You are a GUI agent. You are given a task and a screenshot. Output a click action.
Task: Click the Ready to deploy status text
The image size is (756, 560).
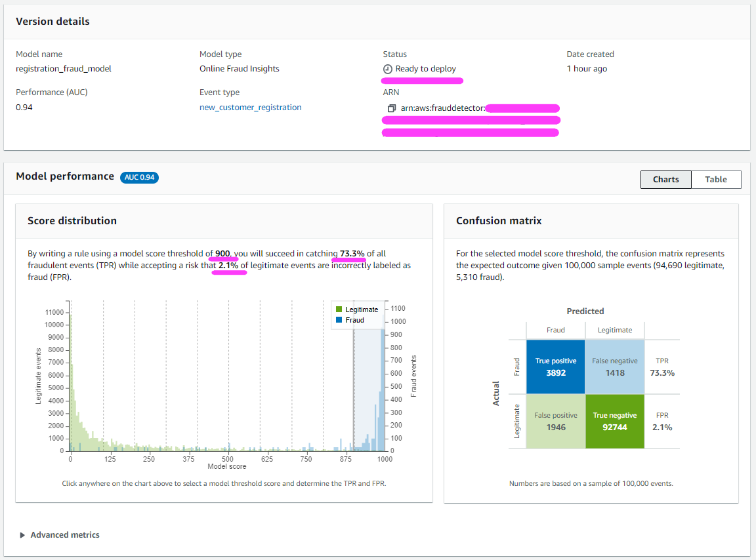pos(425,68)
